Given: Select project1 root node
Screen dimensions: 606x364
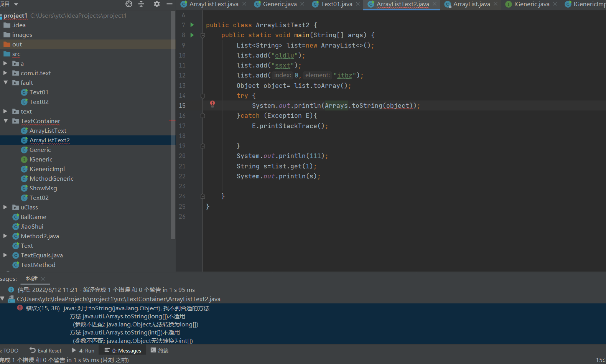Looking at the screenshot, I should 15,16.
